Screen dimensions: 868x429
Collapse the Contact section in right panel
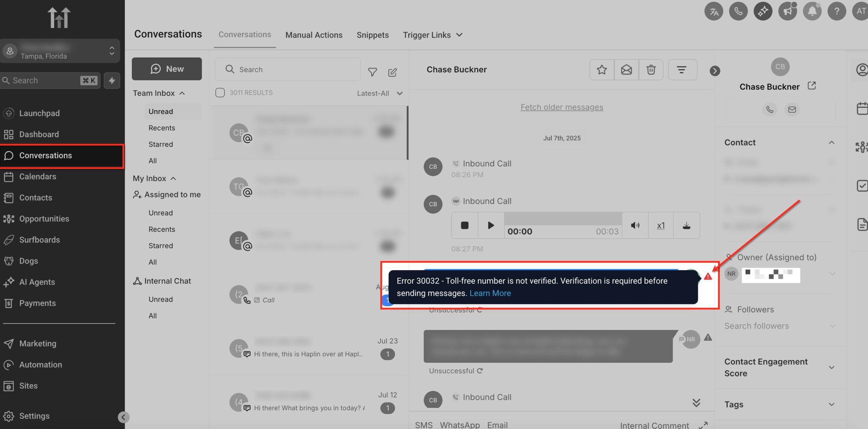click(831, 142)
